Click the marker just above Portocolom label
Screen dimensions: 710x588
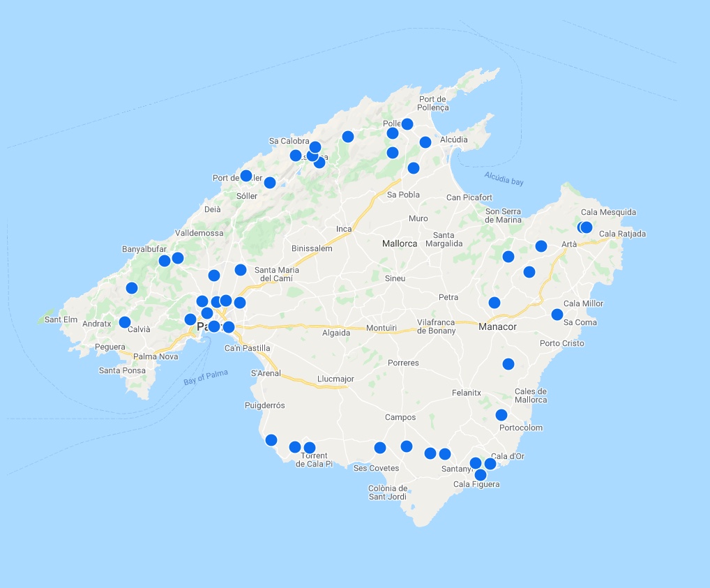pos(501,415)
